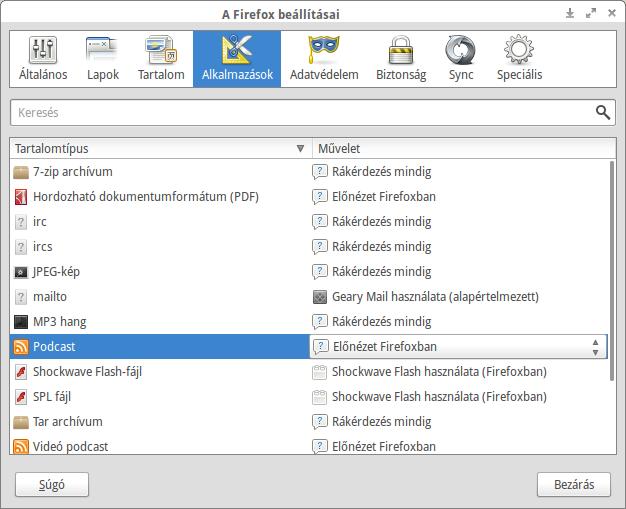Viewport: 626px width, 509px height.
Task: Close the dialog with Bezárás button
Action: (x=574, y=485)
